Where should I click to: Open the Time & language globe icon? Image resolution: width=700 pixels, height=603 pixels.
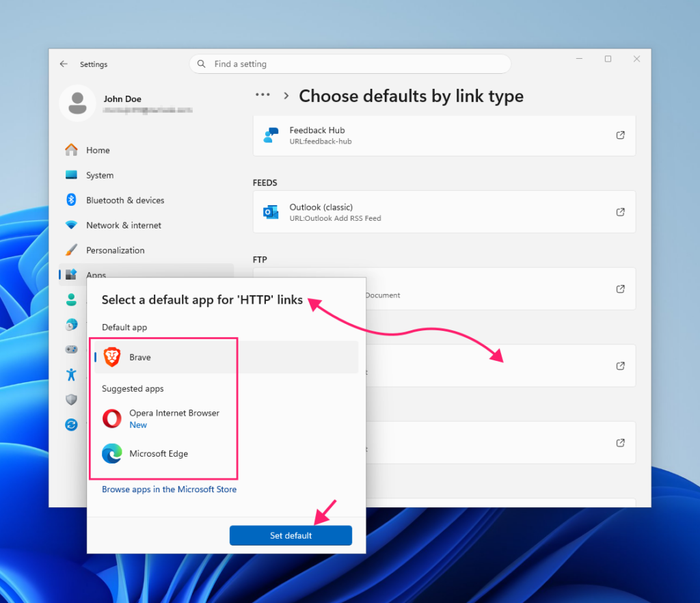point(71,325)
